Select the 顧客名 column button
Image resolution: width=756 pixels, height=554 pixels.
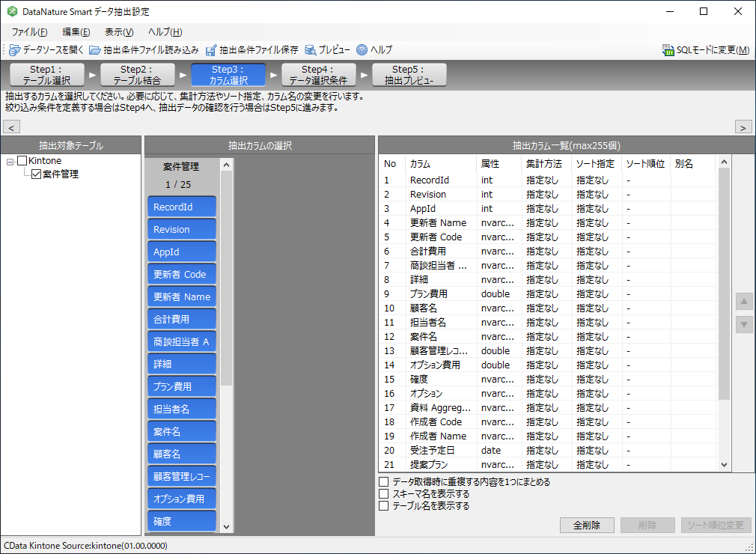[182, 454]
